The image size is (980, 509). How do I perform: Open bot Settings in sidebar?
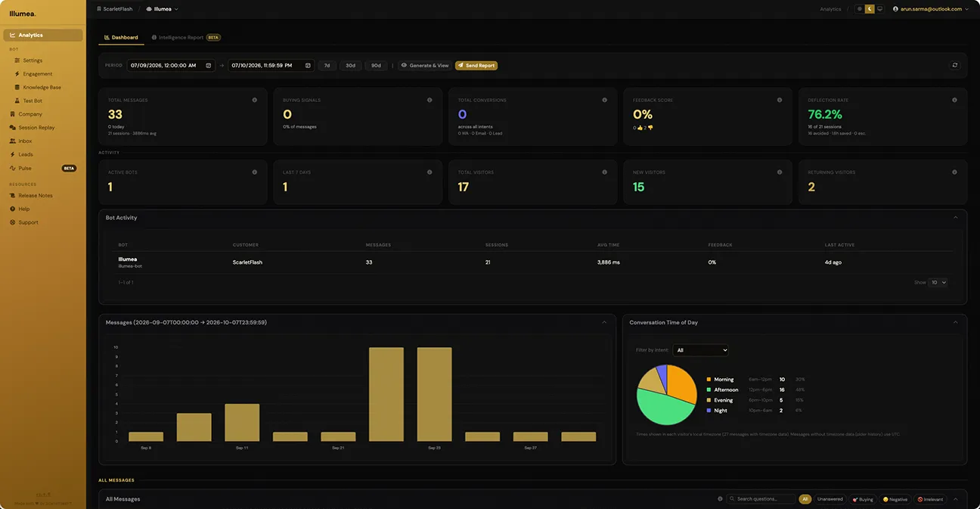click(x=33, y=61)
